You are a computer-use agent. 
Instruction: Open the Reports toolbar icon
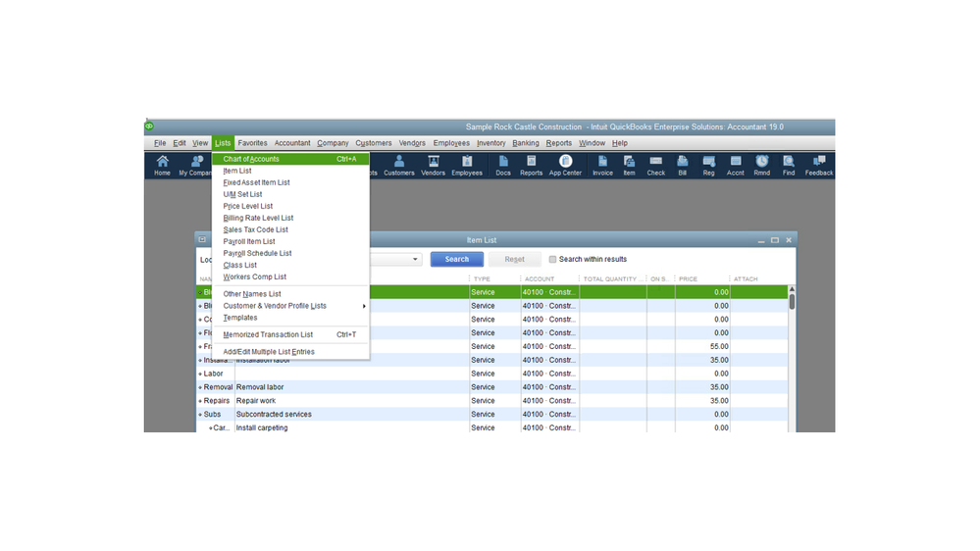(x=532, y=166)
